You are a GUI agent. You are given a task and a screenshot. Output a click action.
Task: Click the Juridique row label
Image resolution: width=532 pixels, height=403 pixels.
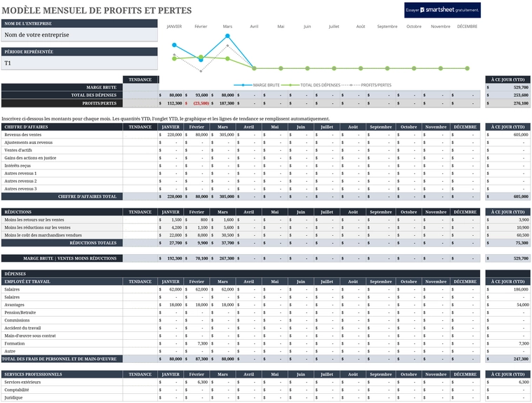pos(13,397)
